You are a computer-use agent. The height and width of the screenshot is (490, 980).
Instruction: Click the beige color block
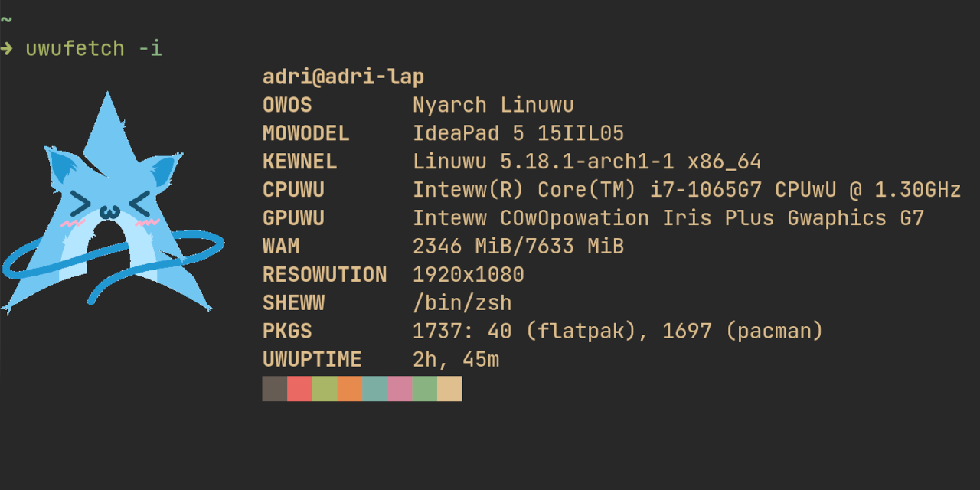pos(449,388)
